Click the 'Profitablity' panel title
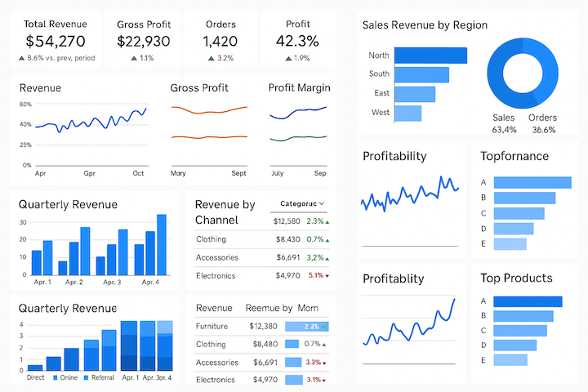The width and height of the screenshot is (588, 392). click(394, 278)
